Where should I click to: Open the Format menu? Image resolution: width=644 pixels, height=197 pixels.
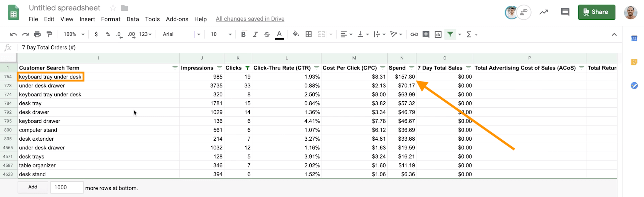[x=110, y=19]
